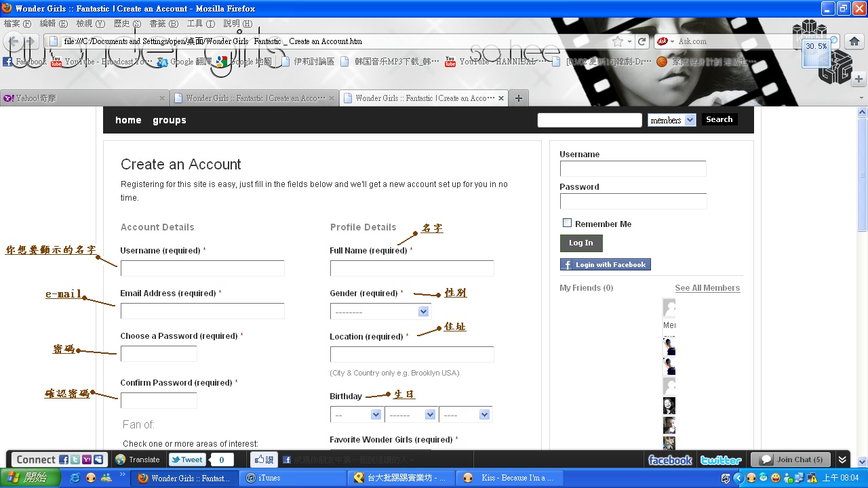This screenshot has width=868, height=488.
Task: Click the Email Address input field
Action: pos(202,311)
